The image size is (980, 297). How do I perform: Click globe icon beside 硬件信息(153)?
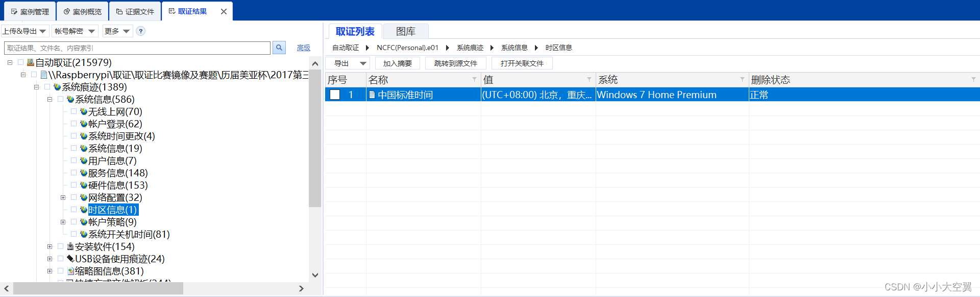coord(84,185)
